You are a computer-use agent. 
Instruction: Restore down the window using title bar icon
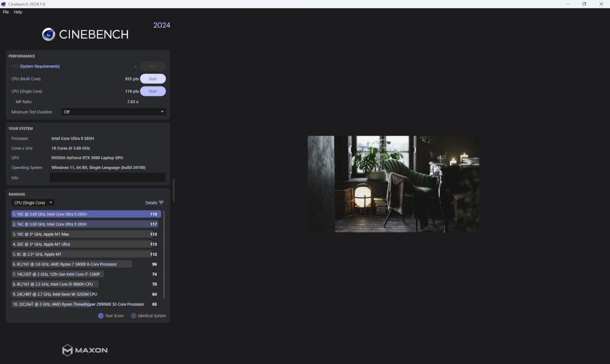coord(584,4)
